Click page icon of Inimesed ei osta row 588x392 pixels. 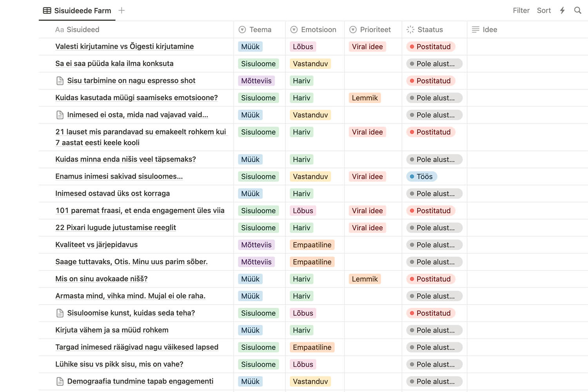tap(60, 115)
